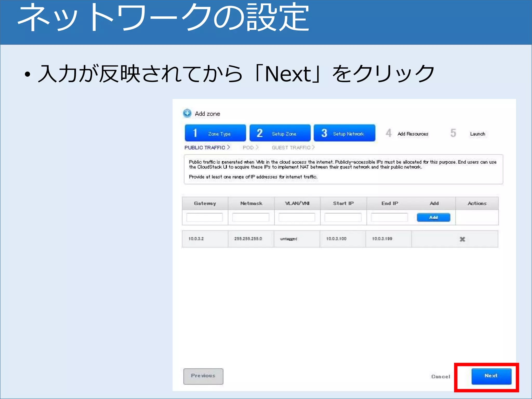Click the End IP input field
532x399 pixels.
tap(389, 217)
